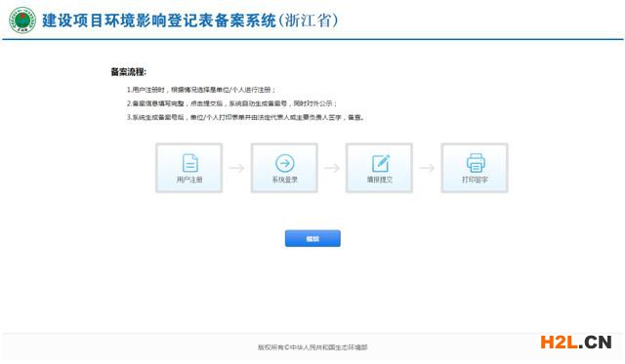625x364 pixels.
Task: Click arrow between 系统登录 and 填报提交
Action: pos(332,168)
